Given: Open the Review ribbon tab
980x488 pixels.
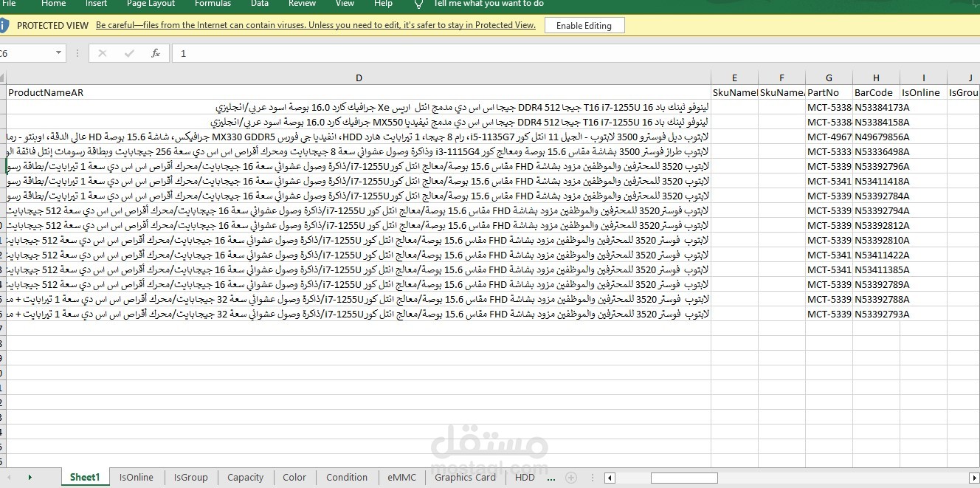Looking at the screenshot, I should tap(302, 4).
